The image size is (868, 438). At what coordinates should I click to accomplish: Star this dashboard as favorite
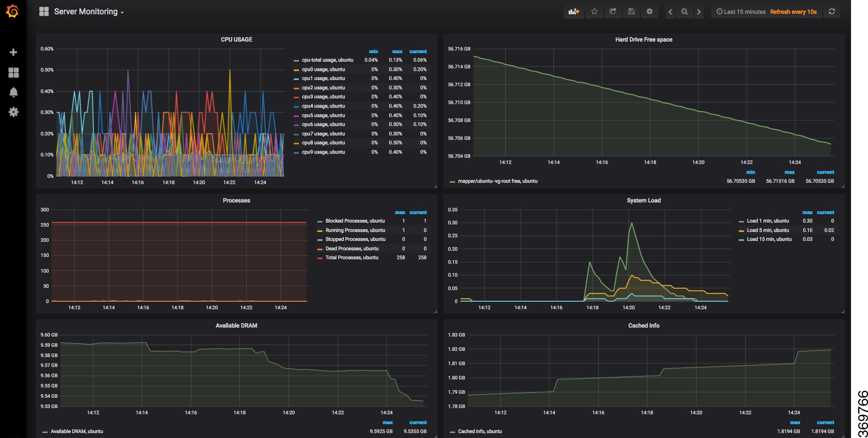click(594, 12)
